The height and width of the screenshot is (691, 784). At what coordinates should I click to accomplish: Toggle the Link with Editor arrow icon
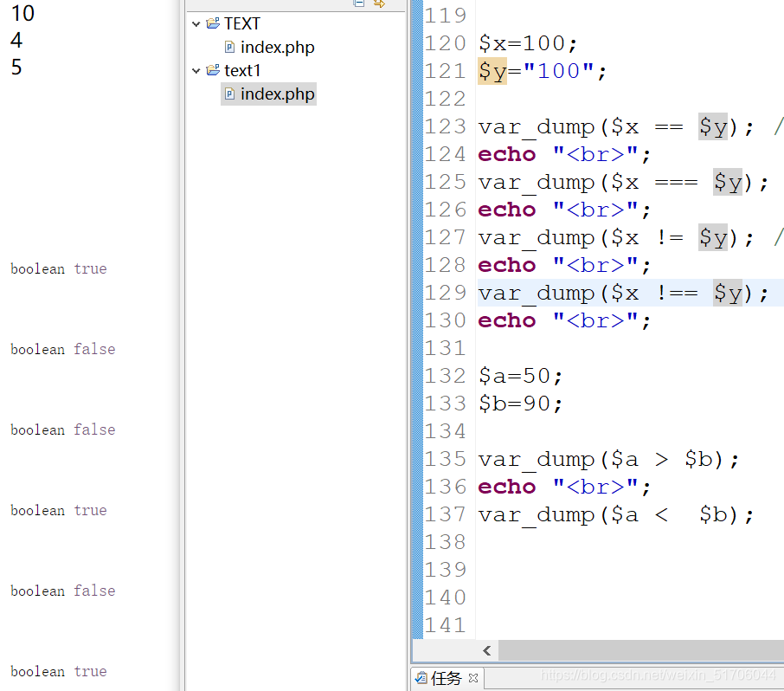380,3
